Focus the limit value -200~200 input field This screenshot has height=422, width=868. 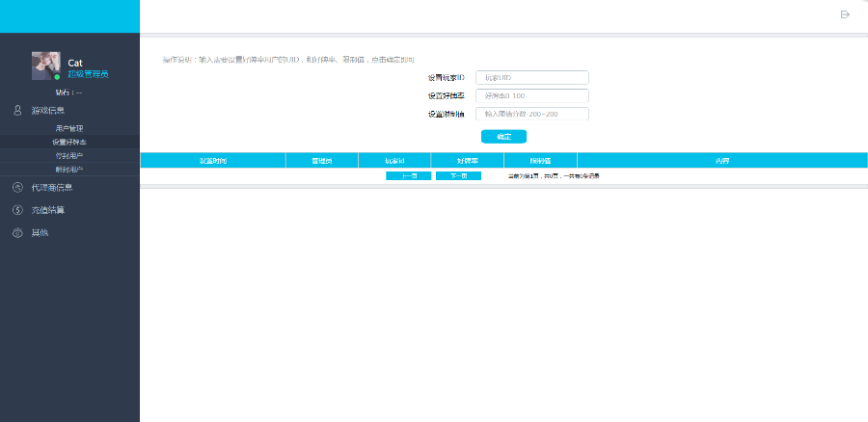(531, 114)
